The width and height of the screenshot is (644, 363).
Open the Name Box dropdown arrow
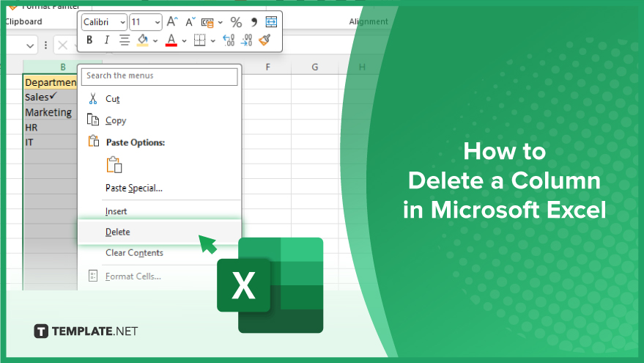tap(30, 45)
